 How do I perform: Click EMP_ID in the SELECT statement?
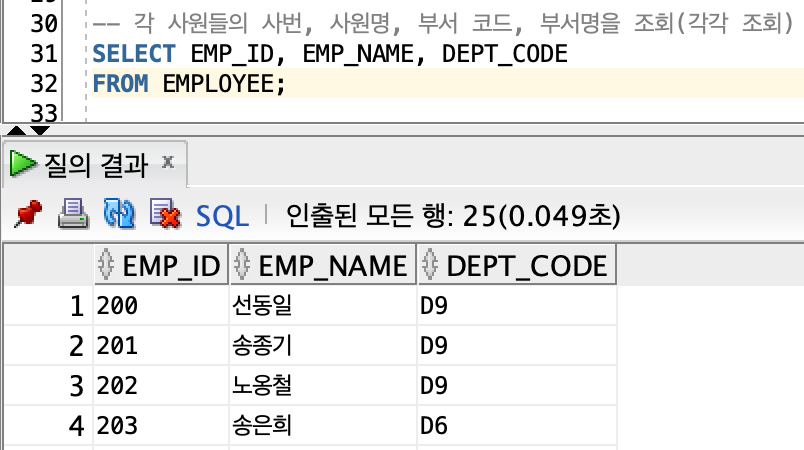click(x=233, y=54)
